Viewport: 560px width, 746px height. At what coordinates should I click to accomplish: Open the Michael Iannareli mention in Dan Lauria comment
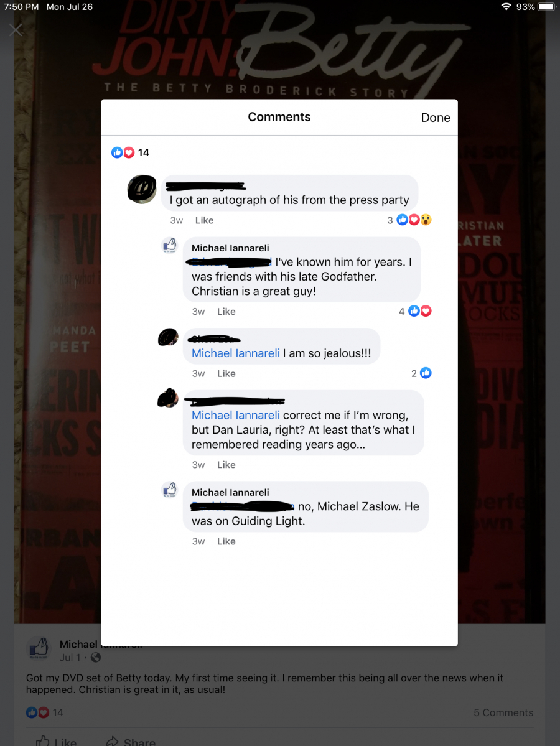pyautogui.click(x=236, y=415)
